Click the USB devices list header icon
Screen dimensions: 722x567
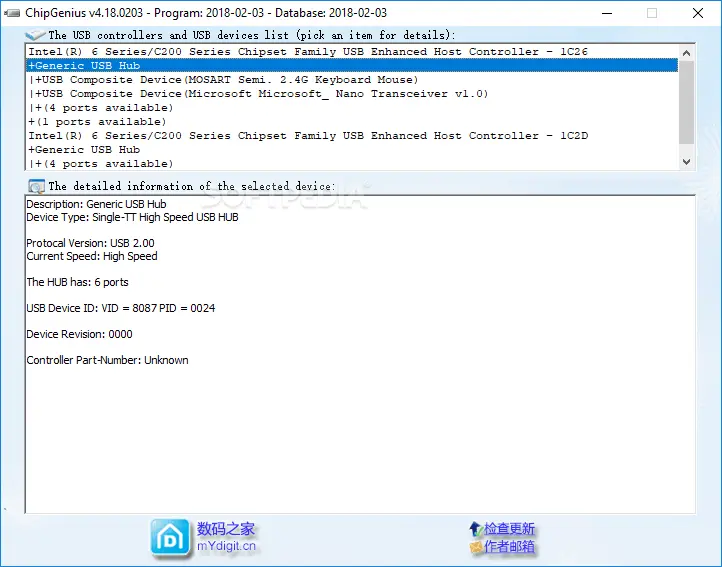[x=35, y=35]
